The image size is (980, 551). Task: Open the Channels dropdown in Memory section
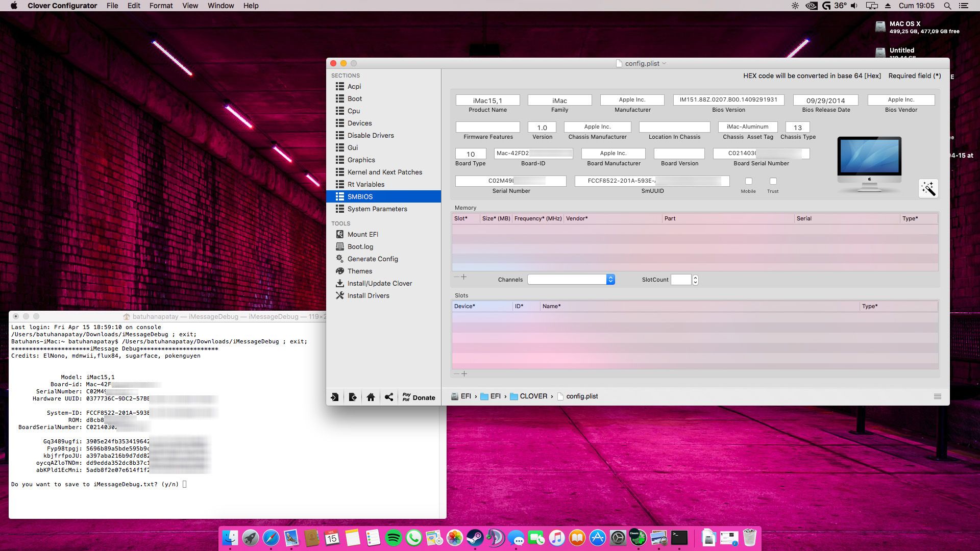coord(610,279)
